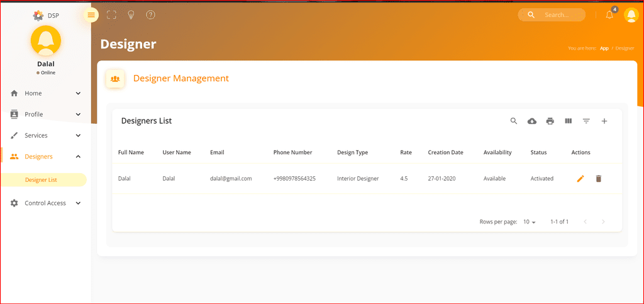
Task: Open user avatar menu in top-right
Action: (x=631, y=14)
